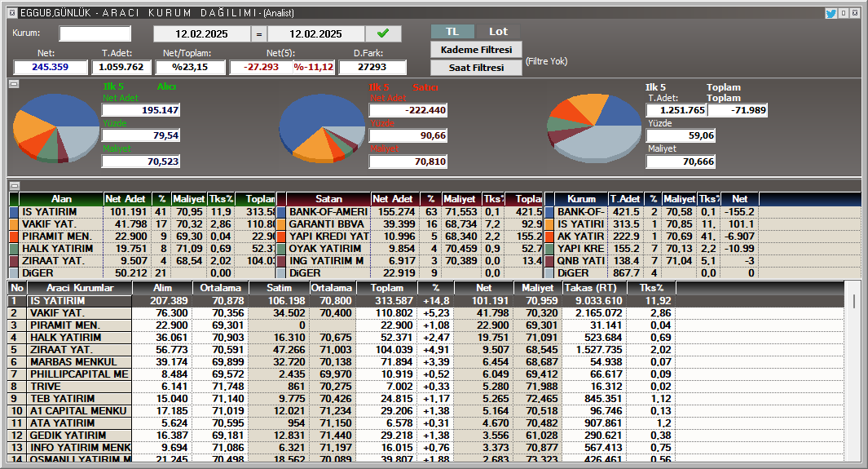868x469 pixels.
Task: Select ZIRAAT YAT. row in main table
Action: pyautogui.click(x=425, y=350)
